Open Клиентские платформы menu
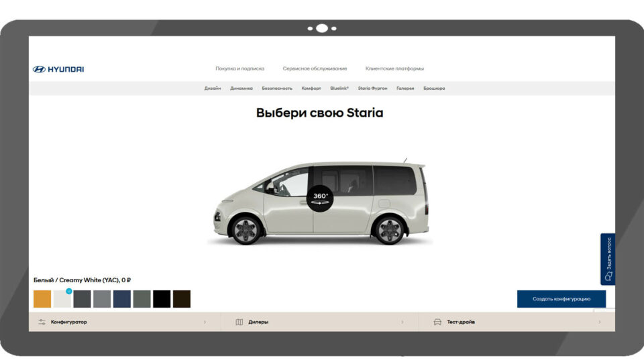This screenshot has width=644, height=362. 394,68
